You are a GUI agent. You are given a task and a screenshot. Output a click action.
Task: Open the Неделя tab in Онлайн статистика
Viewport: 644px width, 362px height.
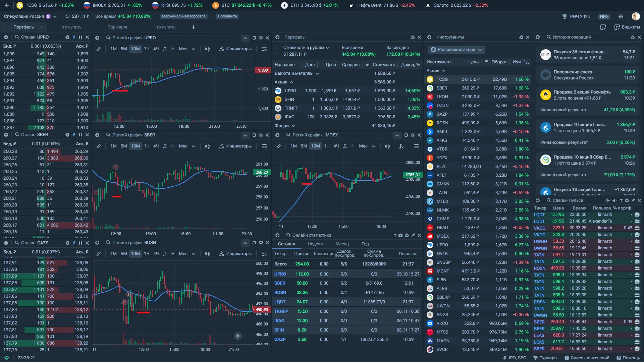(x=315, y=244)
